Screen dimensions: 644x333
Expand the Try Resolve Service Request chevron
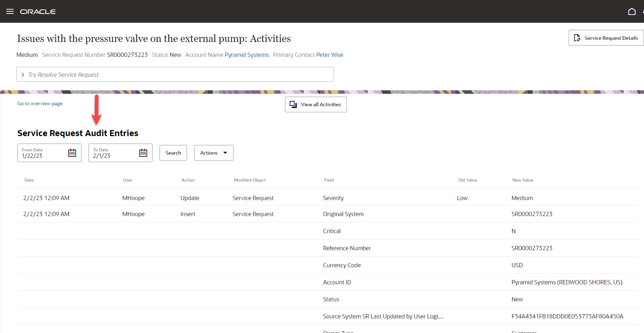pos(23,75)
